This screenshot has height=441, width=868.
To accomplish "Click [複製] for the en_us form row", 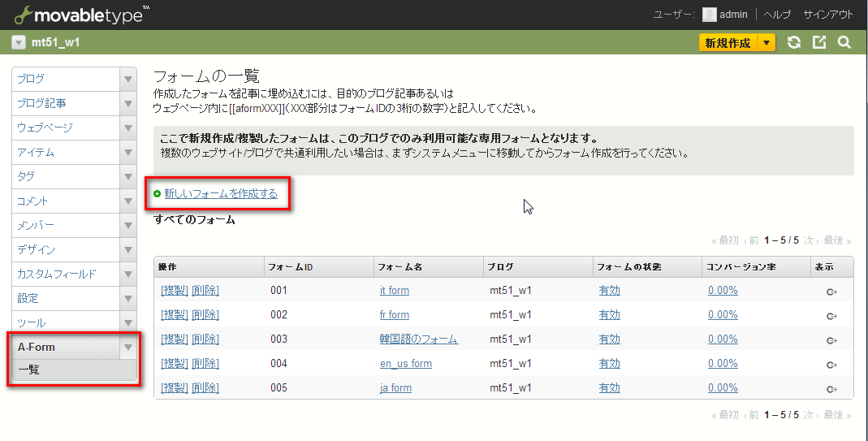I will coord(175,363).
